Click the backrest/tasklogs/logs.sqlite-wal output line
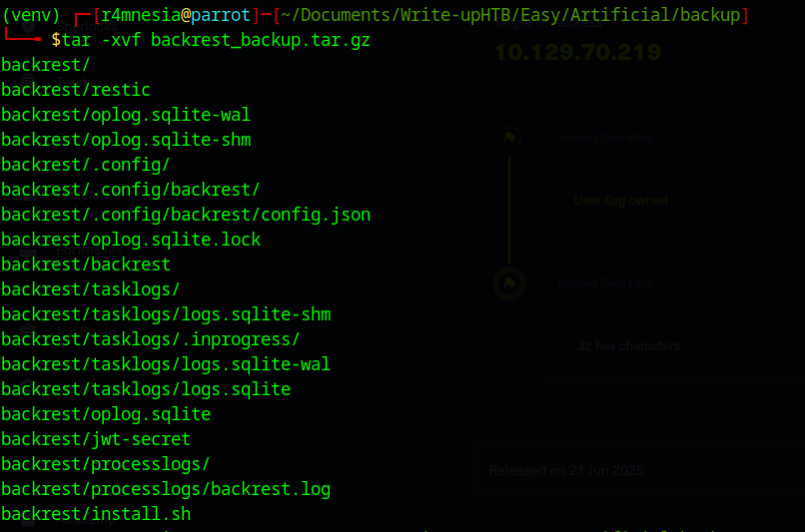The height and width of the screenshot is (532, 805). 166,364
